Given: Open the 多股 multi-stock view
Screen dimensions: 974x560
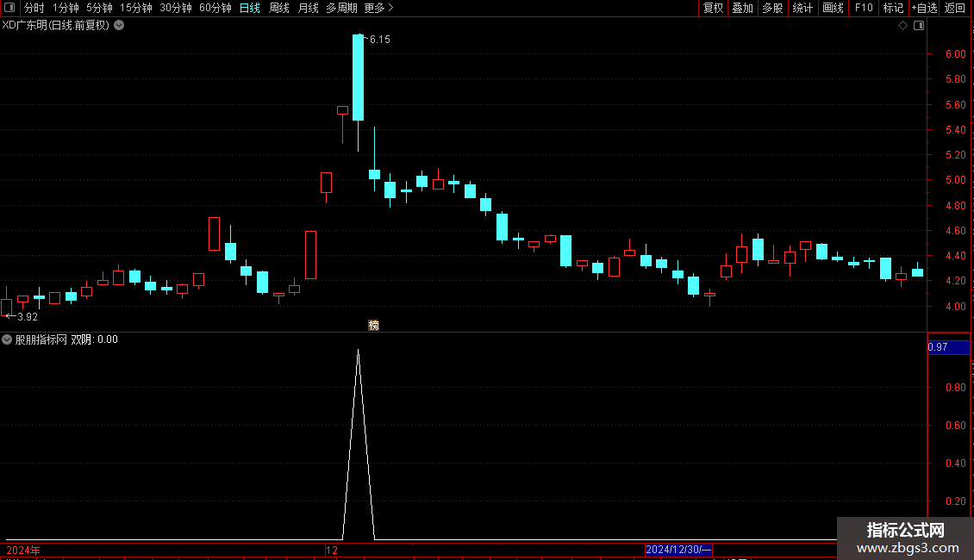Looking at the screenshot, I should click(x=772, y=8).
